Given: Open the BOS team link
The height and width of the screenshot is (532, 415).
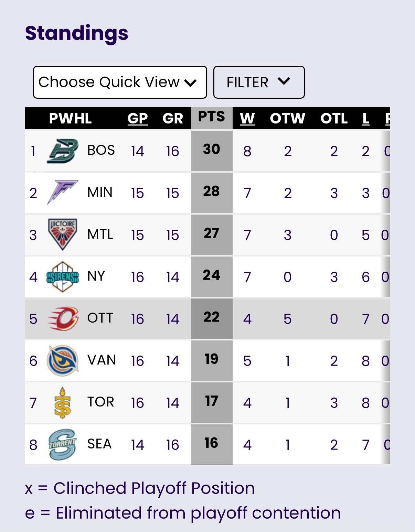Looking at the screenshot, I should point(101,150).
